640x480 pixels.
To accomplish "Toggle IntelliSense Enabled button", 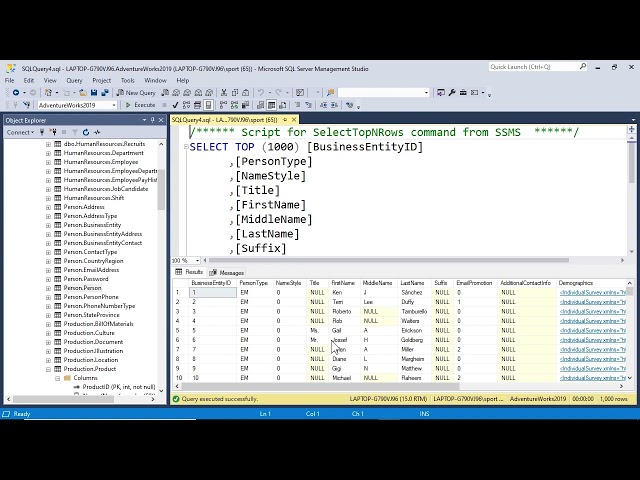I will pos(208,105).
